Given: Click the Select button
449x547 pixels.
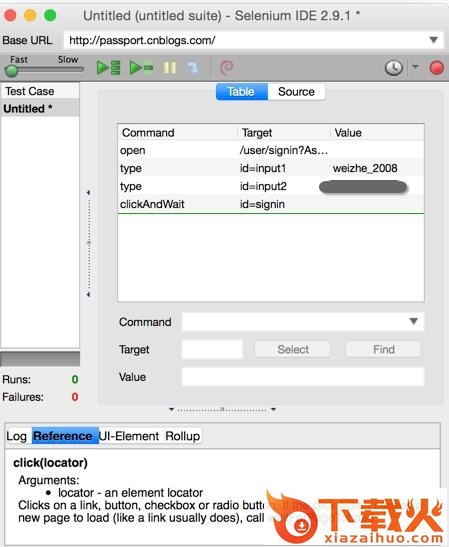Looking at the screenshot, I should [292, 349].
